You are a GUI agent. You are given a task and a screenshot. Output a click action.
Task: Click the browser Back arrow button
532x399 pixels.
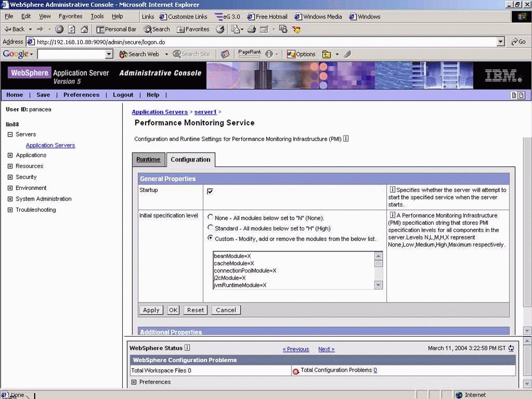[x=14, y=29]
